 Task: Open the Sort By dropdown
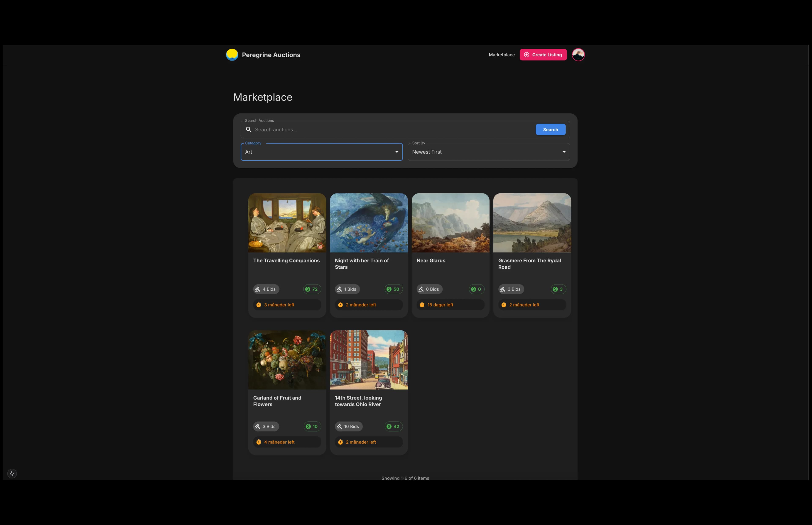coord(489,152)
